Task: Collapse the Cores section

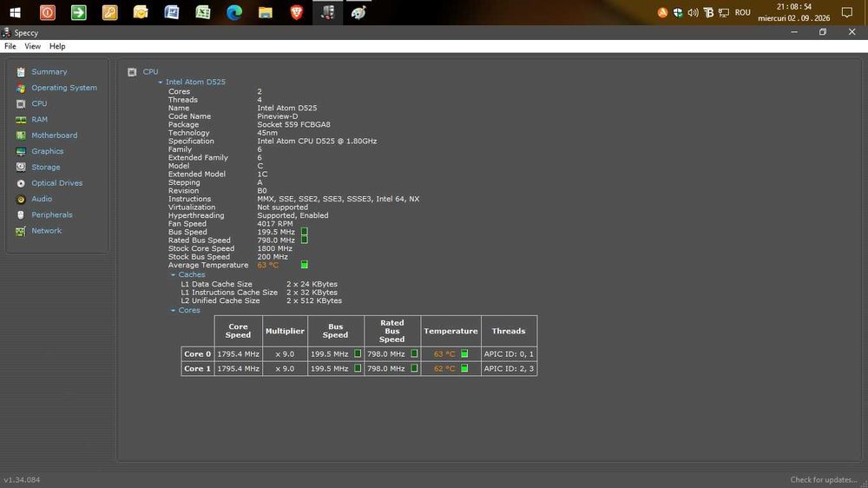Action: (x=173, y=310)
